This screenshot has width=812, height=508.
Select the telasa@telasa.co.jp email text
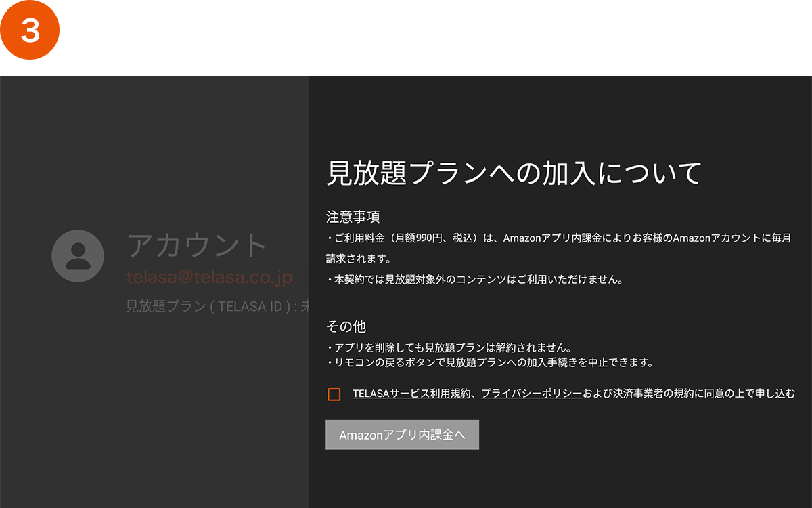[x=209, y=277]
